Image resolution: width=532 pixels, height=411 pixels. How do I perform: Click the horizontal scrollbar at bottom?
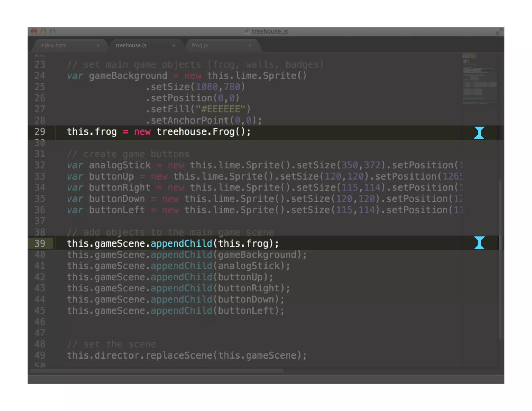(157, 371)
